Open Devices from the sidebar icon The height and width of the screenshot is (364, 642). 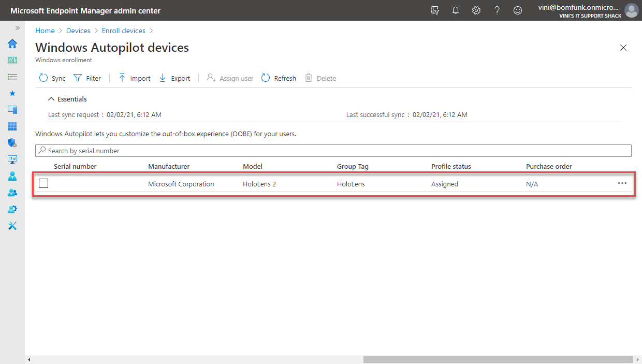click(12, 110)
